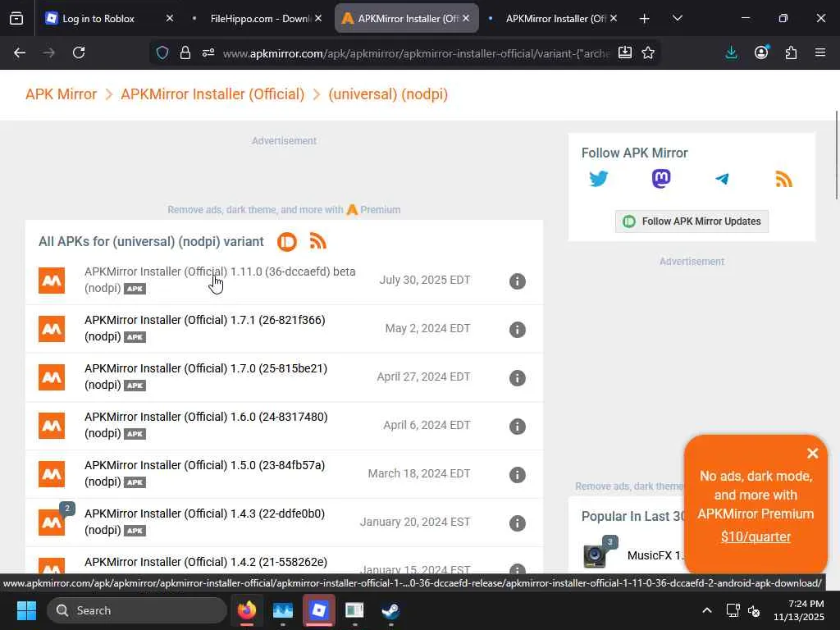Image resolution: width=840 pixels, height=630 pixels.
Task: Show info for version 1.6.0 row
Action: click(517, 426)
